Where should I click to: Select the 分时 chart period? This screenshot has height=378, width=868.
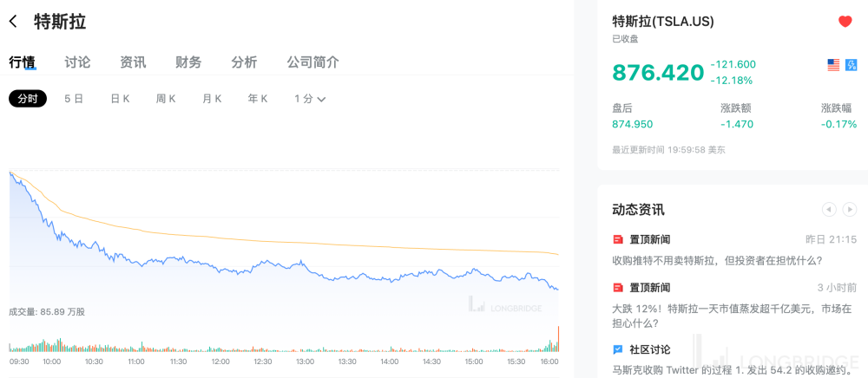28,99
